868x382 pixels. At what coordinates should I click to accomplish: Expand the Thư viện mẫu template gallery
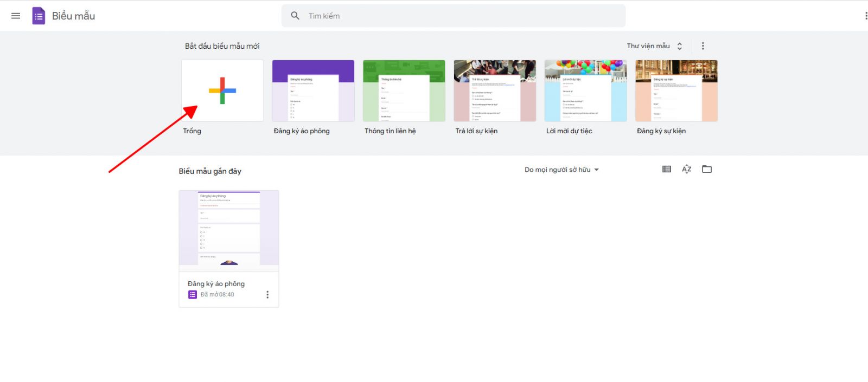tap(654, 46)
